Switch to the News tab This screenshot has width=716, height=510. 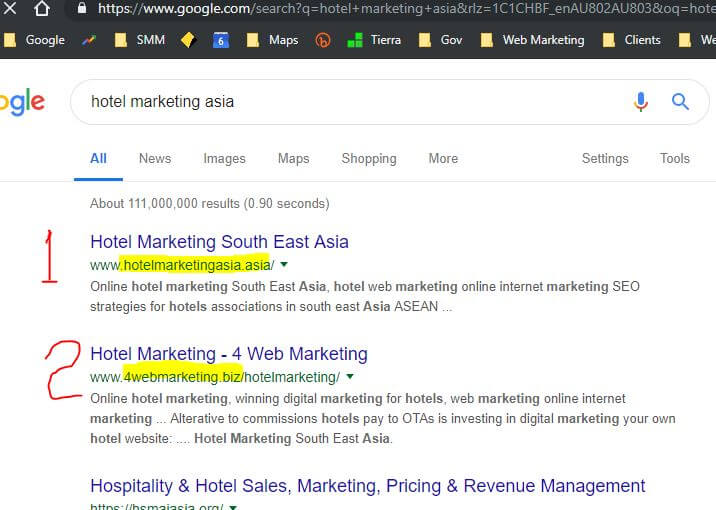(155, 158)
